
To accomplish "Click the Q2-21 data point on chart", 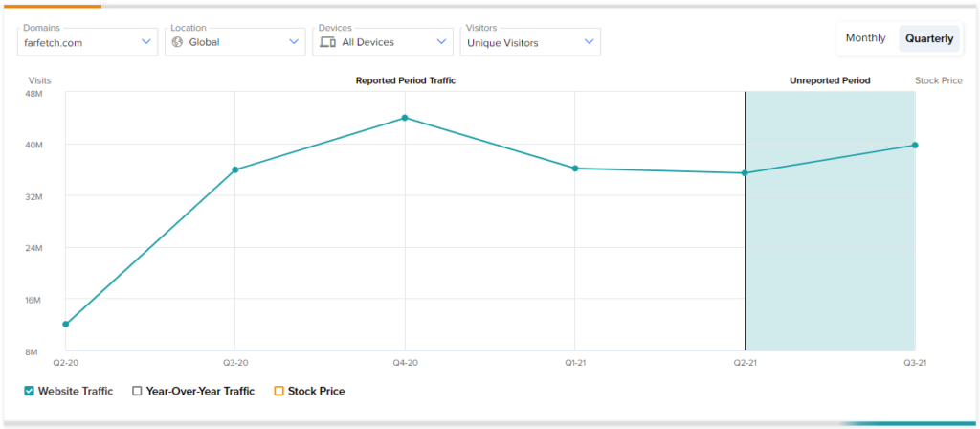I will pyautogui.click(x=745, y=173).
